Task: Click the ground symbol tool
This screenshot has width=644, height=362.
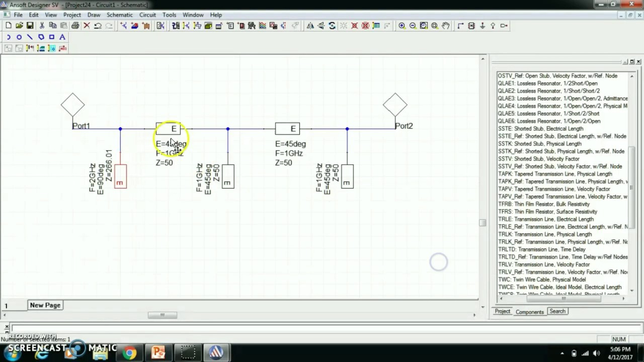Action: 482,26
